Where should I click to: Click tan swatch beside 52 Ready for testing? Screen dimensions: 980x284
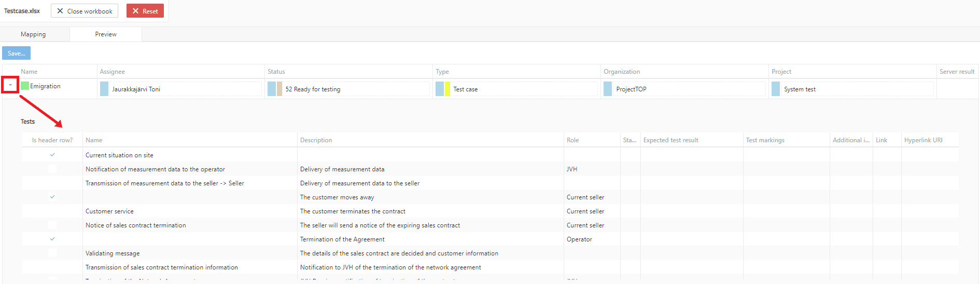pyautogui.click(x=279, y=89)
